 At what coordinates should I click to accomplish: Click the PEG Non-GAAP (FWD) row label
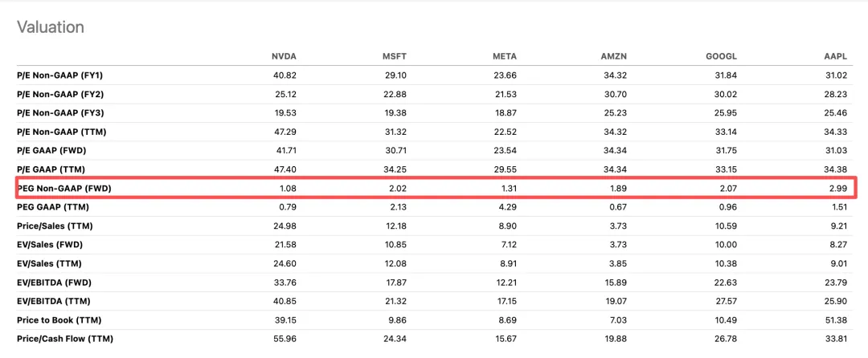click(63, 188)
